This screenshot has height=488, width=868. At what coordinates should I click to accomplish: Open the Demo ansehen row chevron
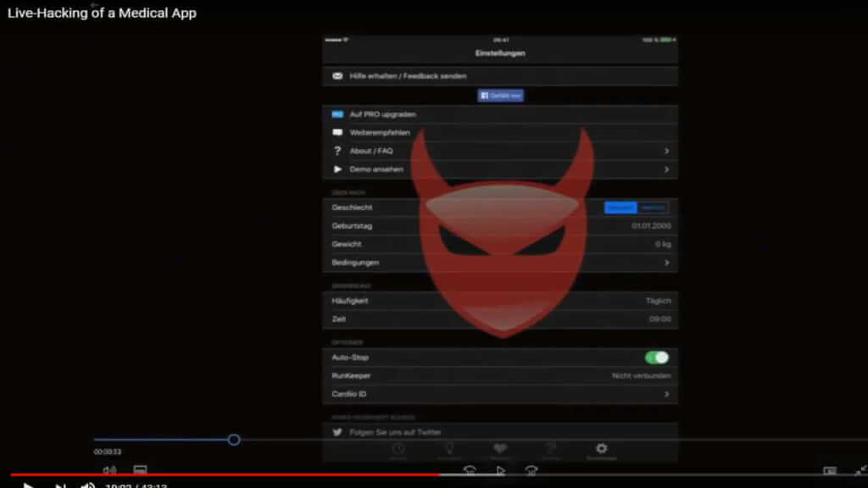point(666,169)
